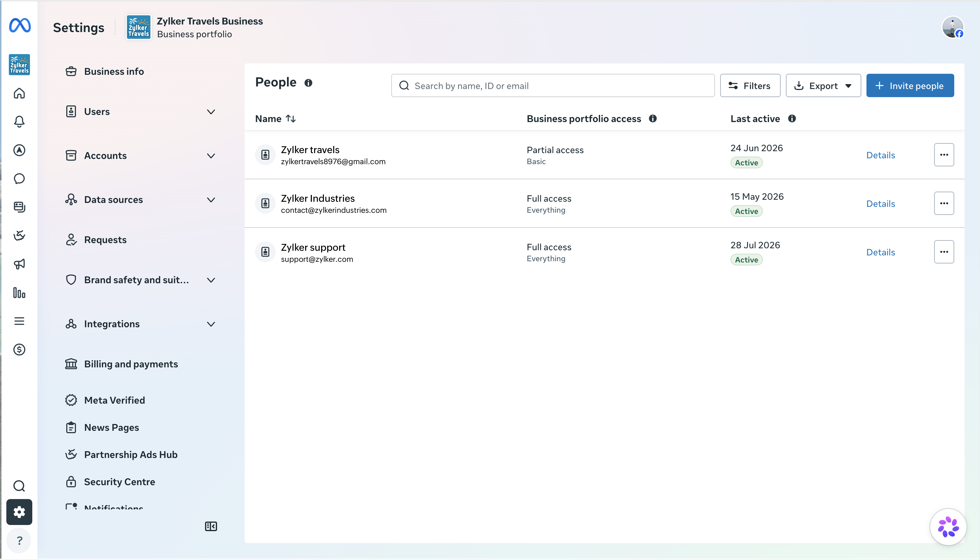
Task: Open the Help question mark button
Action: (x=19, y=541)
